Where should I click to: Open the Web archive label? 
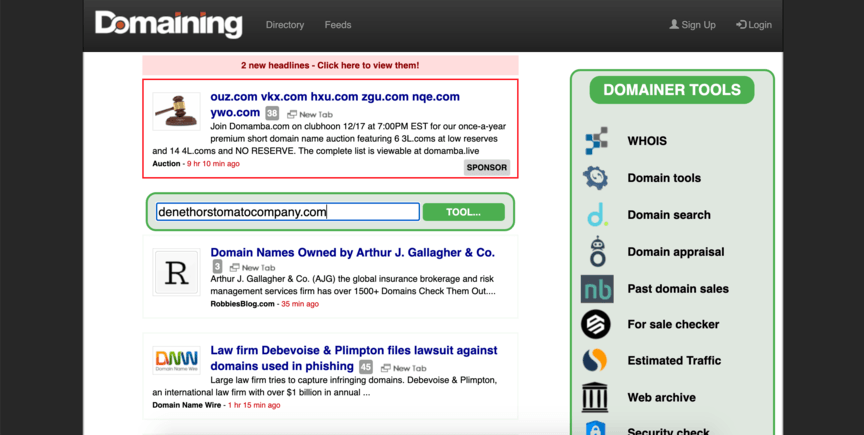(661, 398)
